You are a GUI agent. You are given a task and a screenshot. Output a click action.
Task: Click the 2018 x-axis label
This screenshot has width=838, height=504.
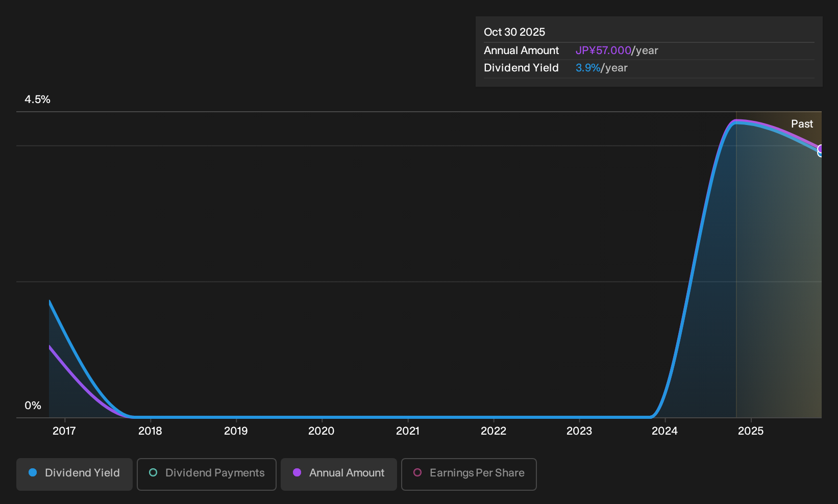coord(150,431)
